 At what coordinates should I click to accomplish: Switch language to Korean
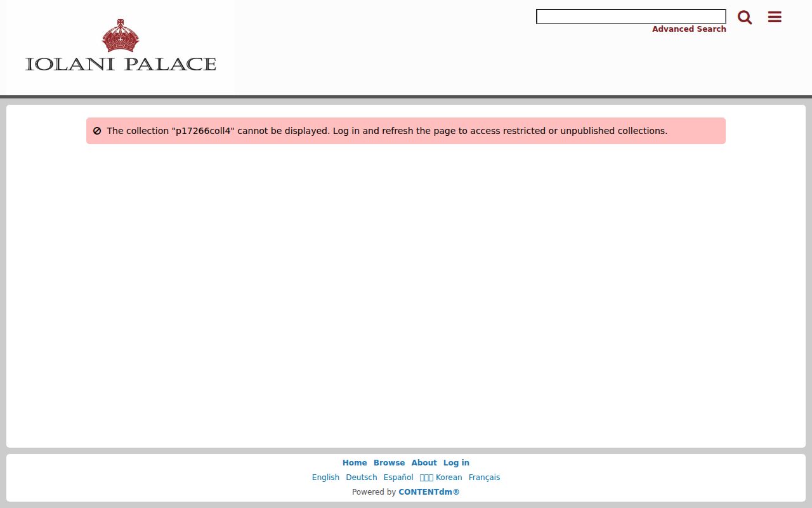pos(441,478)
